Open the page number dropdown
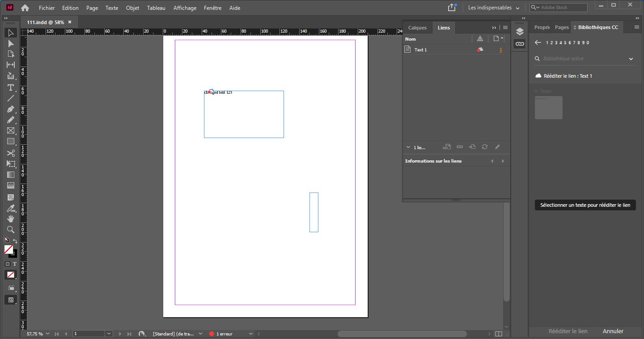The image size is (644, 339). (x=109, y=334)
